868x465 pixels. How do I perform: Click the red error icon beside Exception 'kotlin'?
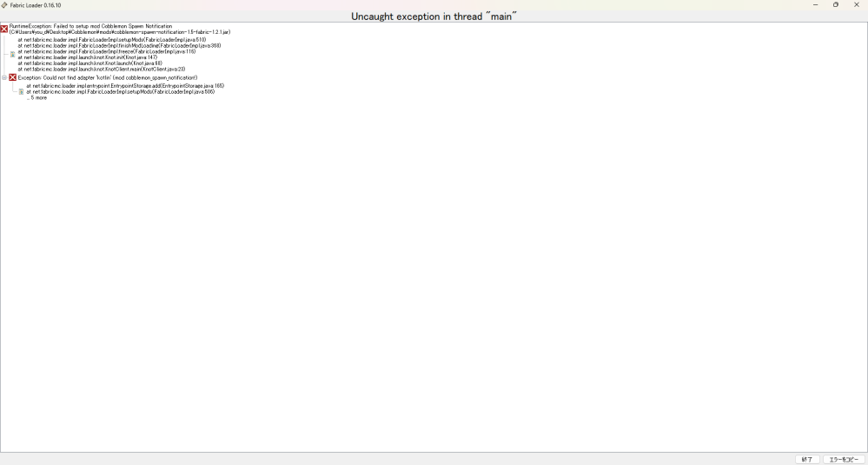[13, 77]
